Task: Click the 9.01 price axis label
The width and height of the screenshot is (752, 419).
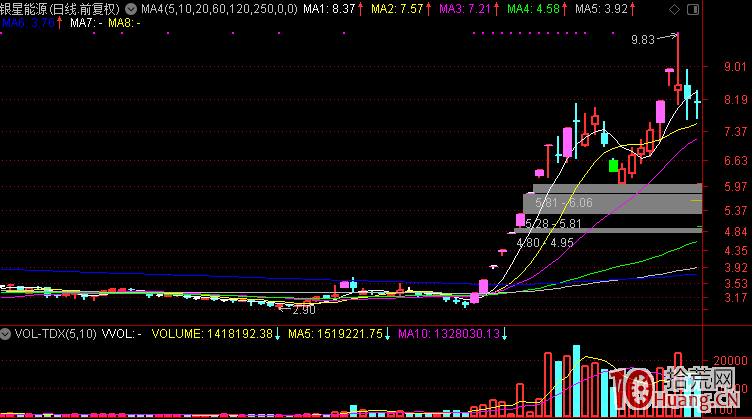Action: click(735, 67)
